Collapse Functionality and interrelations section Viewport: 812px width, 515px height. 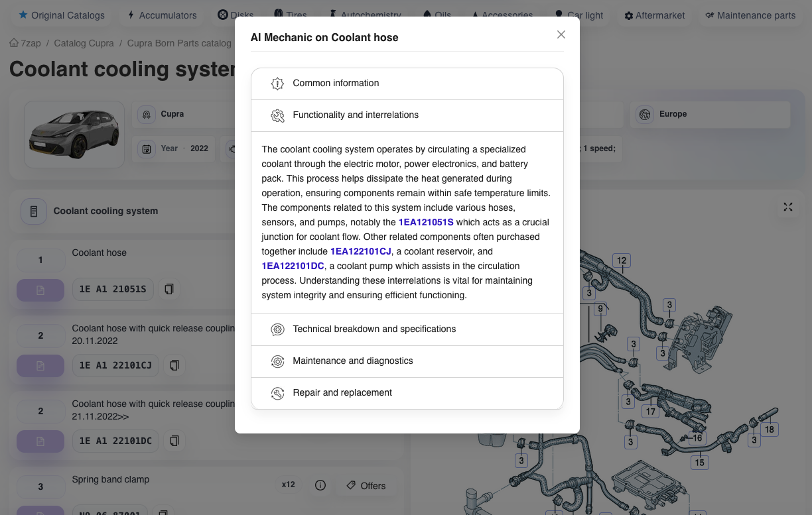click(x=407, y=115)
